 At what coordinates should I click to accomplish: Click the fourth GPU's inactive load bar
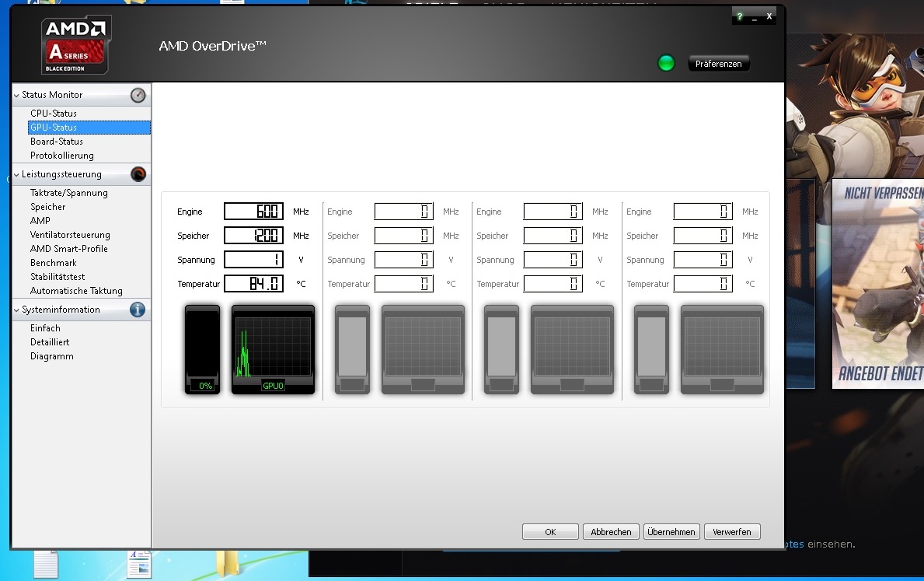pyautogui.click(x=652, y=349)
